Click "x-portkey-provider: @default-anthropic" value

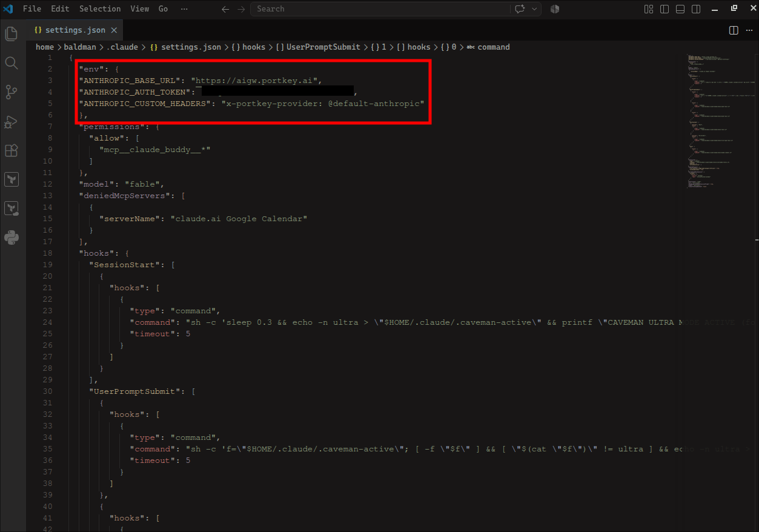(323, 104)
